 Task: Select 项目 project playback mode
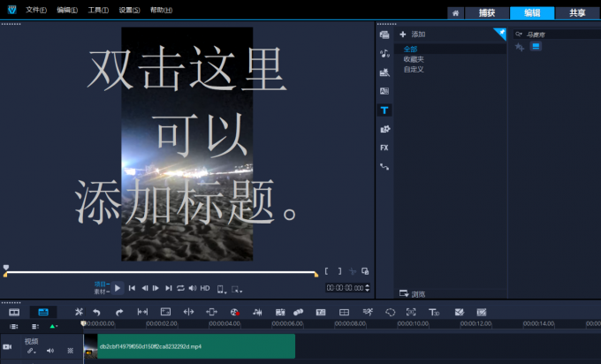tap(102, 284)
